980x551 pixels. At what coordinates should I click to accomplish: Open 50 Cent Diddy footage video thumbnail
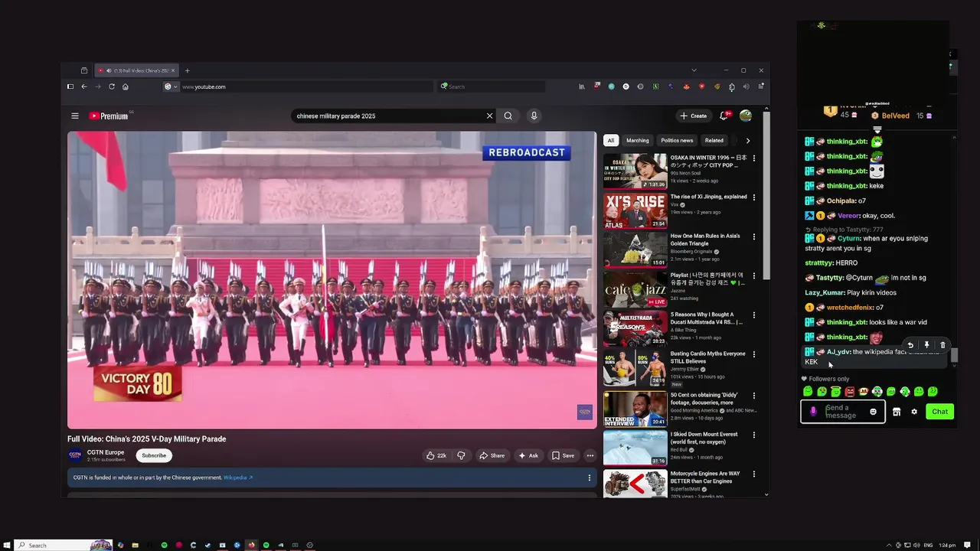pos(635,409)
